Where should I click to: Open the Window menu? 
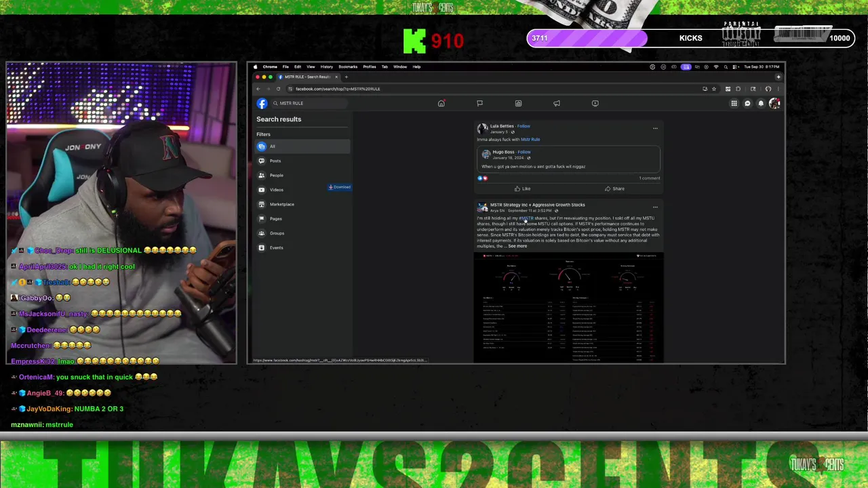click(x=400, y=66)
